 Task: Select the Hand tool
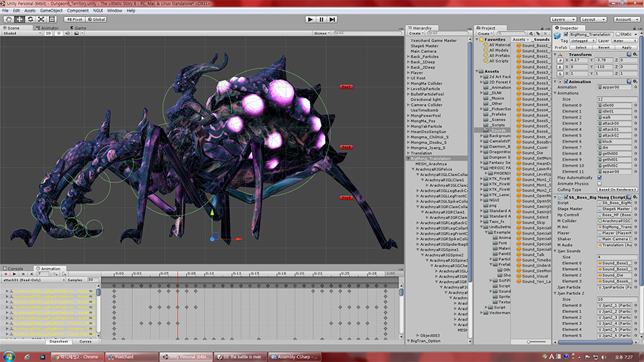click(x=9, y=19)
